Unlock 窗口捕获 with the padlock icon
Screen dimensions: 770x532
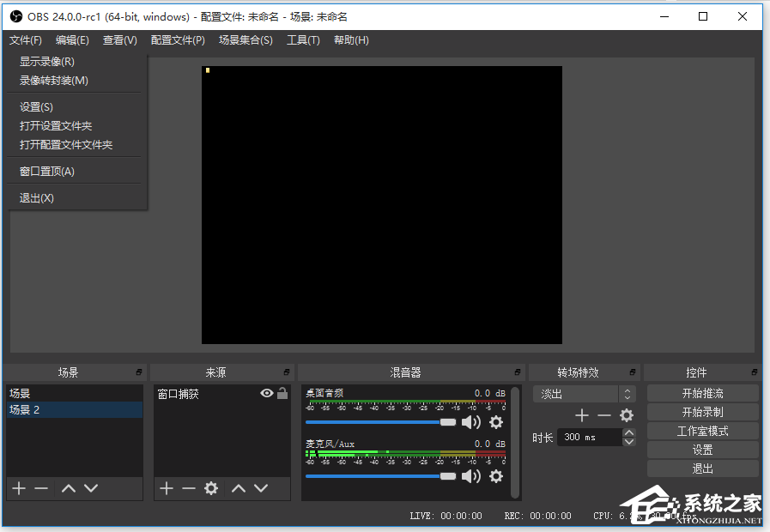[x=284, y=393]
